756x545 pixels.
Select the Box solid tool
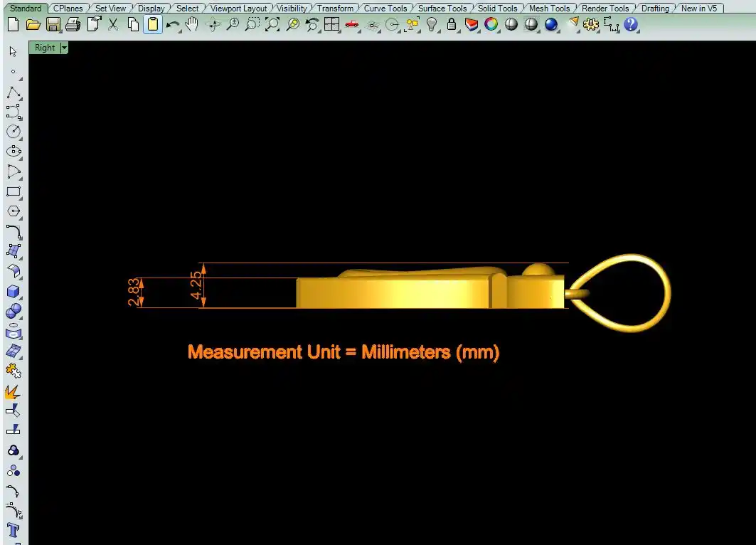pyautogui.click(x=13, y=292)
